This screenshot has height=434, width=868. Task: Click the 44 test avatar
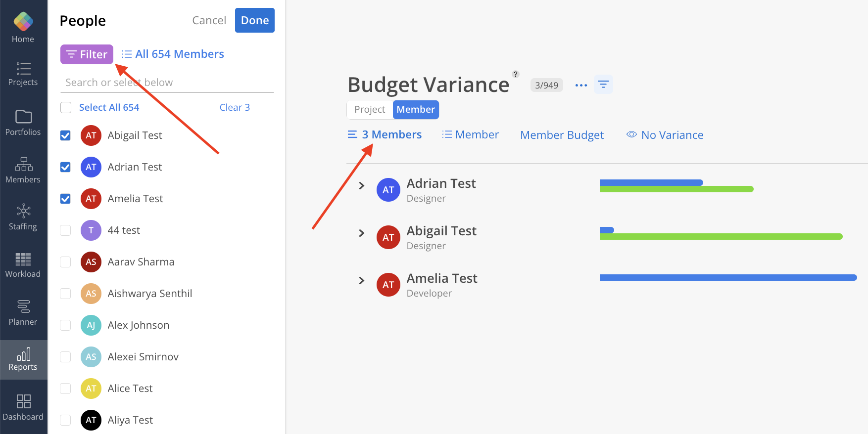click(x=91, y=230)
